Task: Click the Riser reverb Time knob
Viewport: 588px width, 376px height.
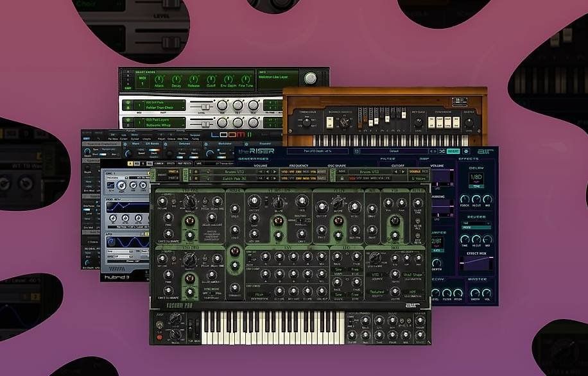Action: pyautogui.click(x=465, y=239)
